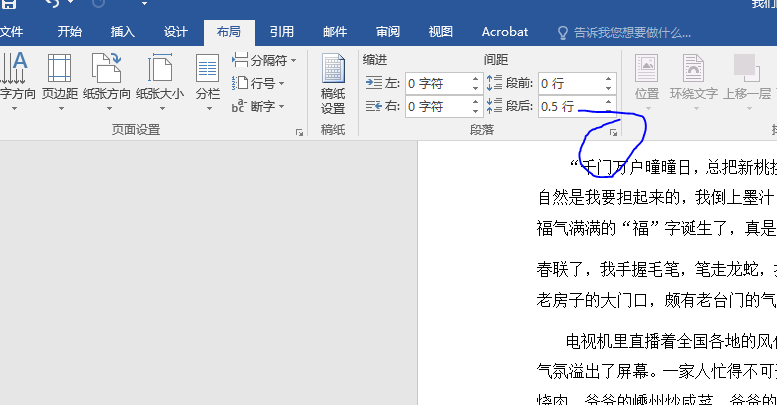
Task: Switch to the 开始 (Home) tab
Action: 70,32
